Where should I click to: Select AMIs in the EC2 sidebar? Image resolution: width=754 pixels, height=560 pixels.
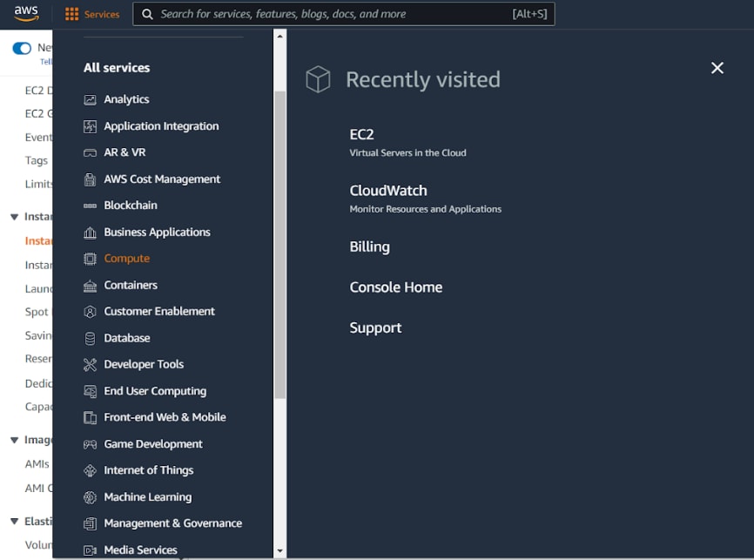37,464
